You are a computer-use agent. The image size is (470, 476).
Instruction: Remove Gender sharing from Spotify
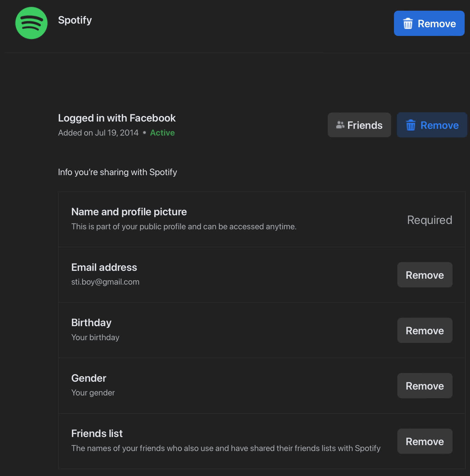[425, 386]
